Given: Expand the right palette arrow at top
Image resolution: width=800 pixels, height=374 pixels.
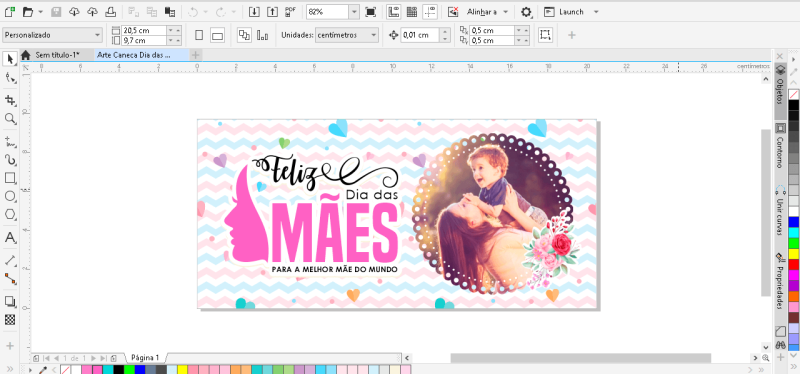Looking at the screenshot, I should pos(793,60).
